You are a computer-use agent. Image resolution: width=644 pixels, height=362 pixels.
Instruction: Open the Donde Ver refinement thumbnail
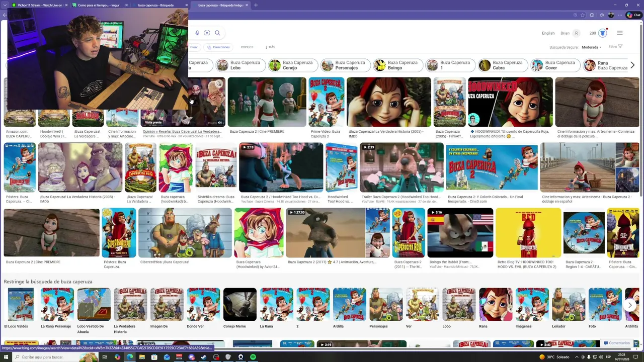coord(203,308)
